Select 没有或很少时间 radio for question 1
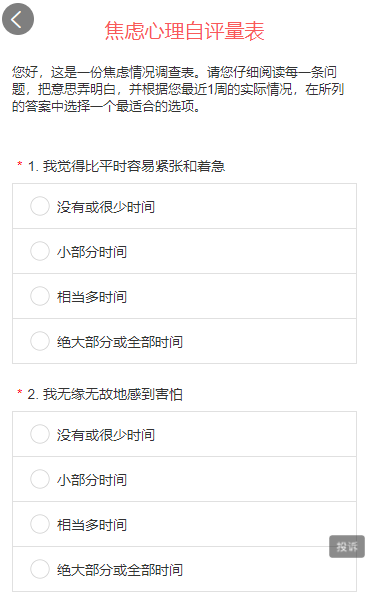370x595 pixels. coord(40,206)
